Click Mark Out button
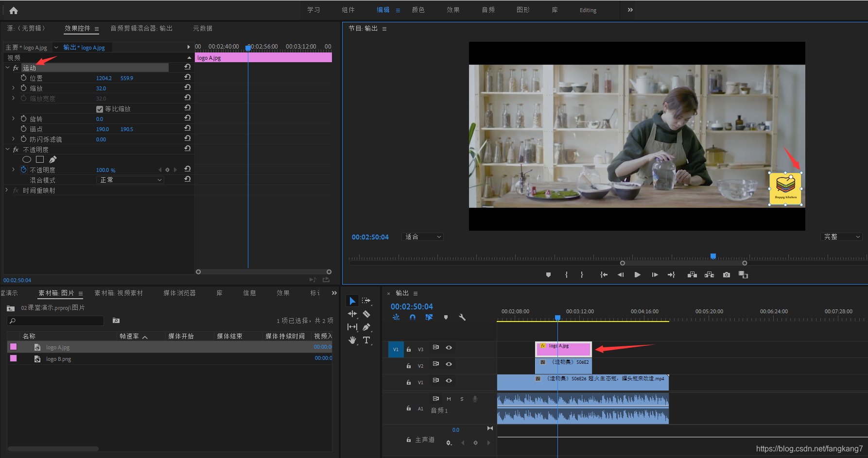Viewport: 868px width, 458px height. point(582,275)
